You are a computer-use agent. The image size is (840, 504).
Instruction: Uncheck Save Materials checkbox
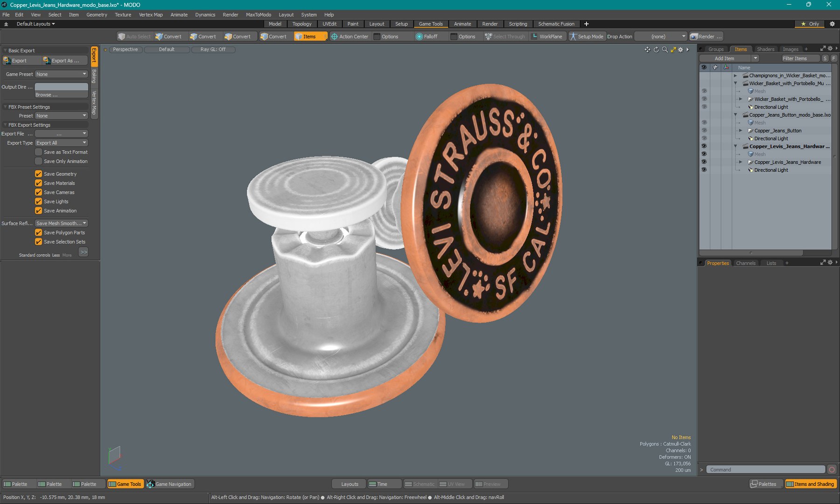(x=39, y=183)
